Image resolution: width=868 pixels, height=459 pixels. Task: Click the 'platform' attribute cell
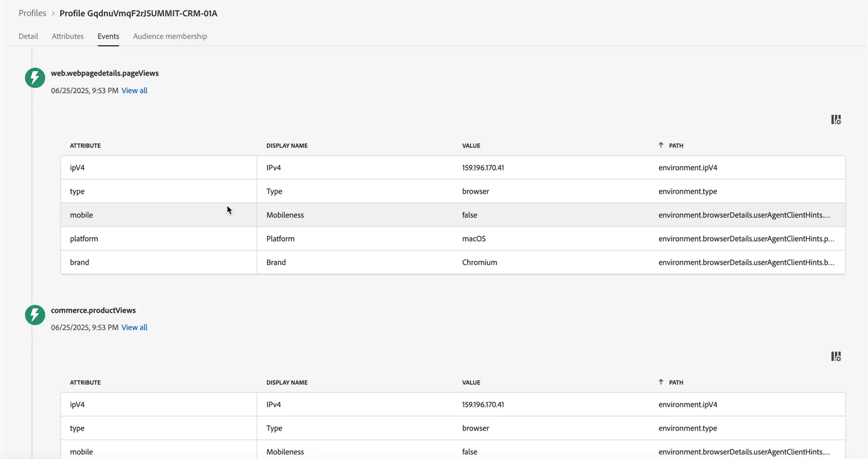tap(159, 238)
